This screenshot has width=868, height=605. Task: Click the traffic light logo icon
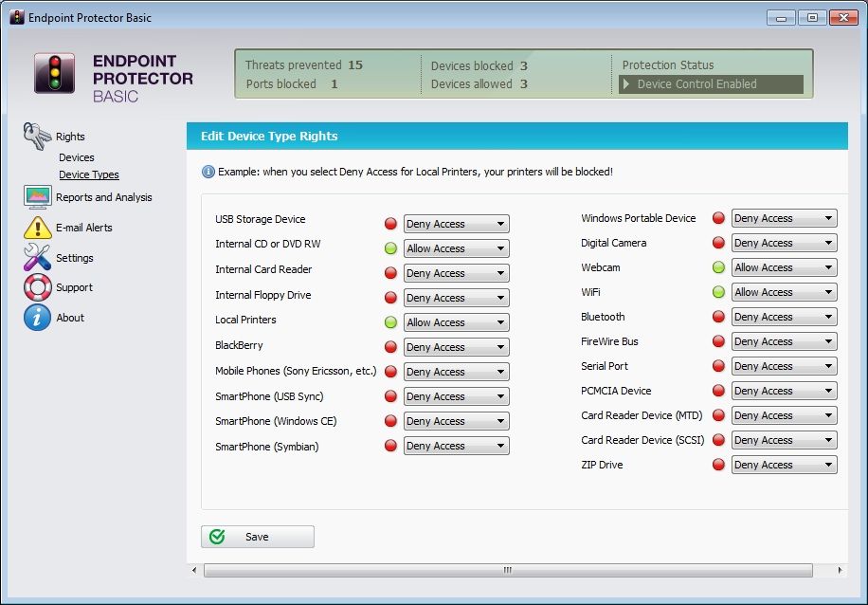54,73
